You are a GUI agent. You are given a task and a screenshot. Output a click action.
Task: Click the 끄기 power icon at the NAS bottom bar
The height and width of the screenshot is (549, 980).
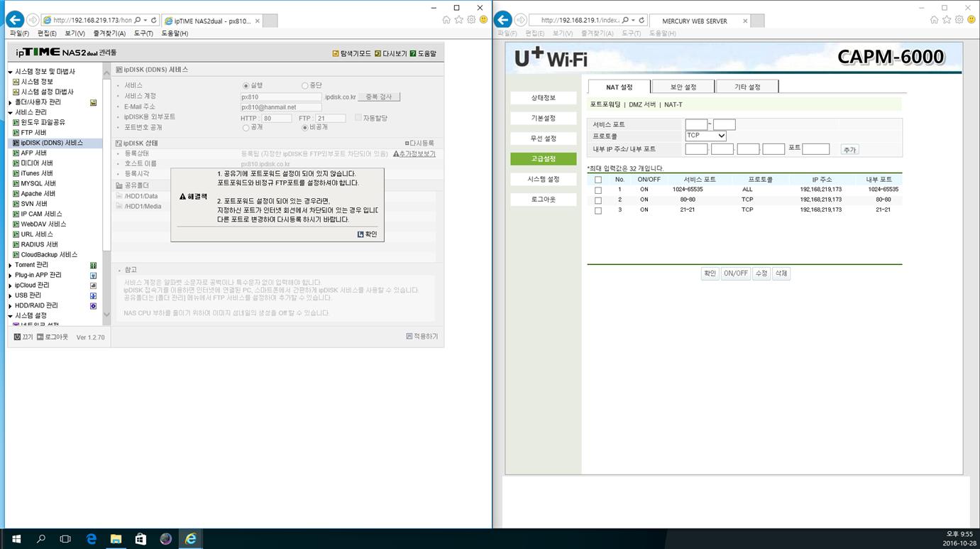pos(17,337)
